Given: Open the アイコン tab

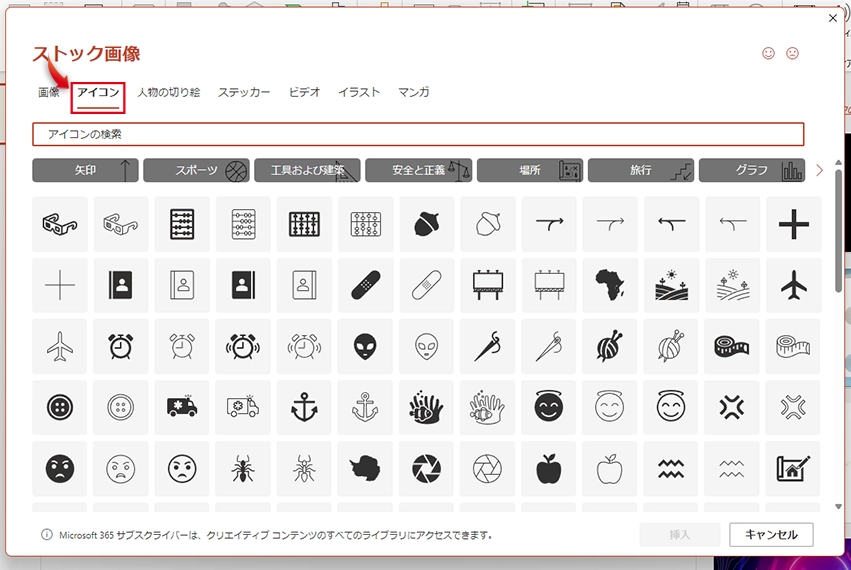Looking at the screenshot, I should point(98,92).
